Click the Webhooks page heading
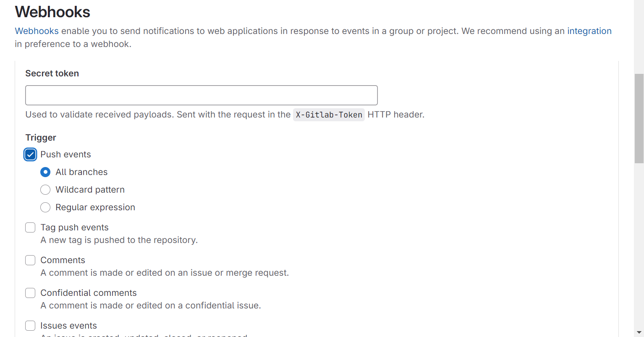 [x=52, y=12]
